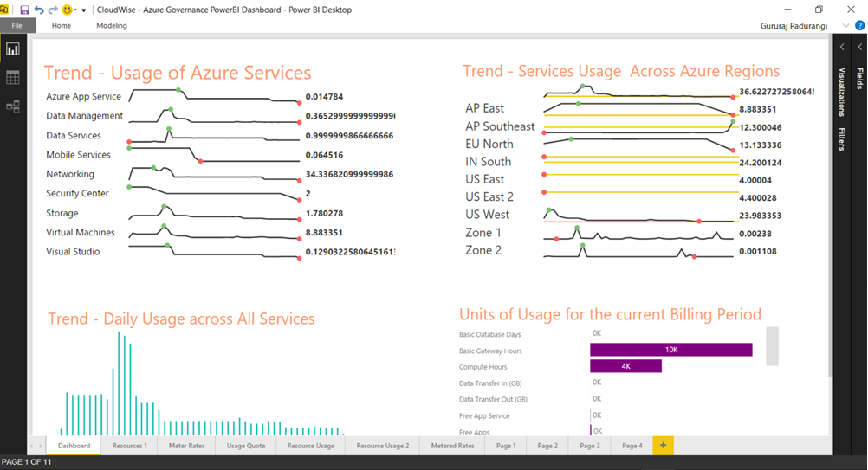Open the Modeling ribbon tab

pyautogui.click(x=111, y=25)
